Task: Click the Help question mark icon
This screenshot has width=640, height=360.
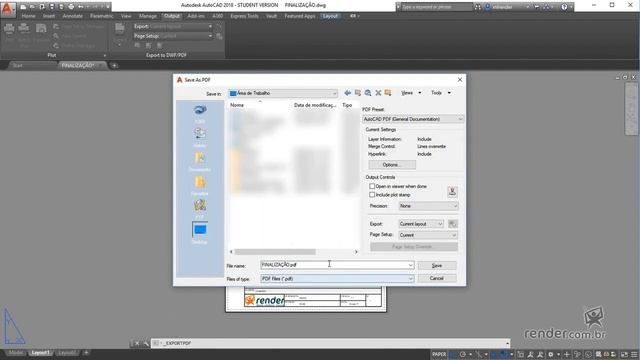Action: tap(564, 7)
